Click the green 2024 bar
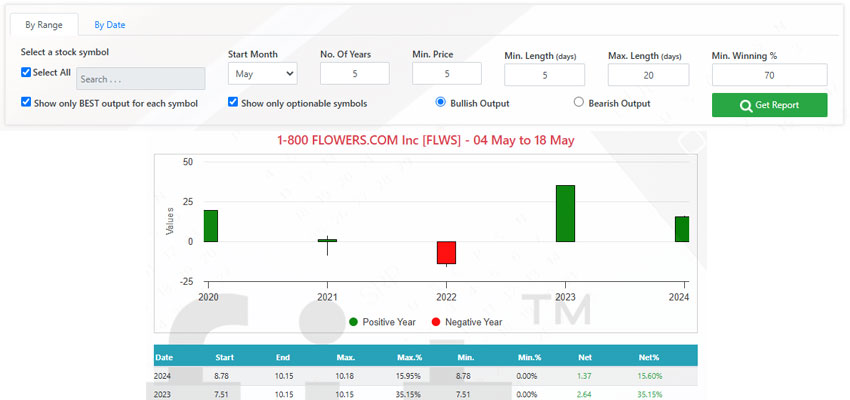The width and height of the screenshot is (850, 400). pos(682,229)
